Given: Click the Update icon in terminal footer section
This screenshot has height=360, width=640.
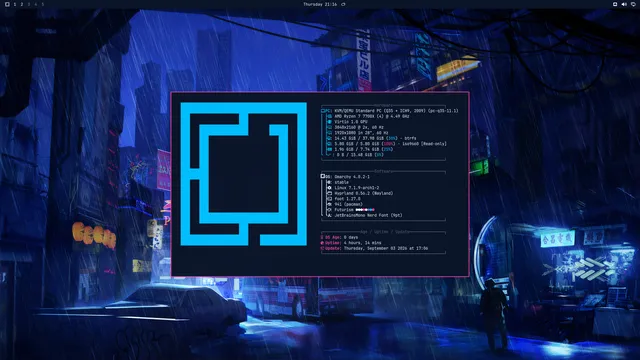Looking at the screenshot, I should 322,248.
